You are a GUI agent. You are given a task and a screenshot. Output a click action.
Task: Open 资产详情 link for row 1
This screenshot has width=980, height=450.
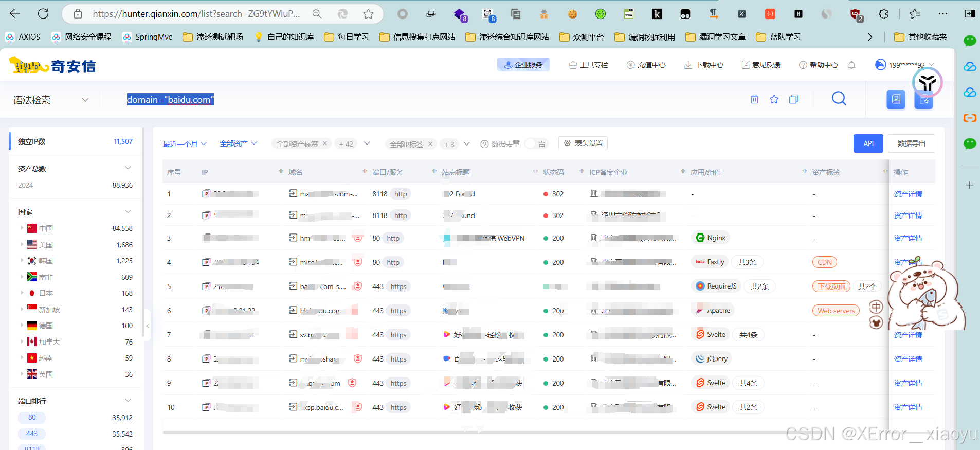coord(908,194)
